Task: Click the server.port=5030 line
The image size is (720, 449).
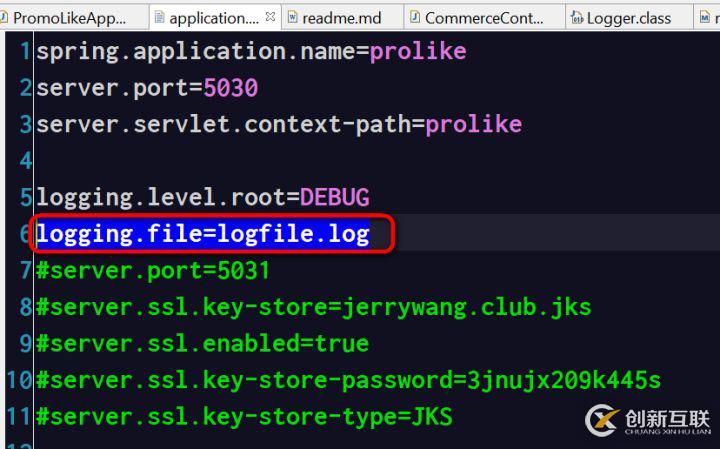Action: (147, 87)
